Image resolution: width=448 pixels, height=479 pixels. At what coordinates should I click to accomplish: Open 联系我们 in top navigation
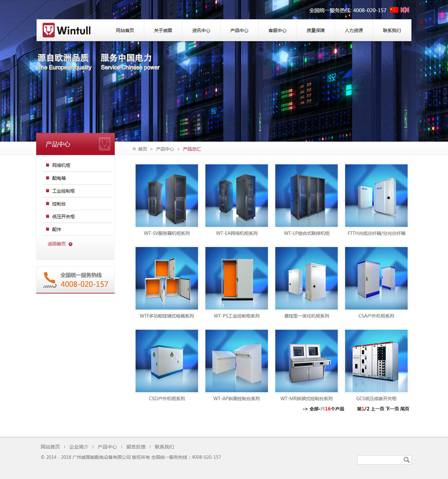click(x=392, y=31)
